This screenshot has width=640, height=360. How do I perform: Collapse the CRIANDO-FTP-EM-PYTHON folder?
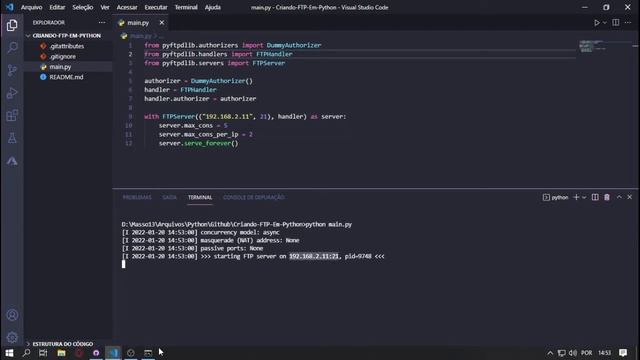67,36
